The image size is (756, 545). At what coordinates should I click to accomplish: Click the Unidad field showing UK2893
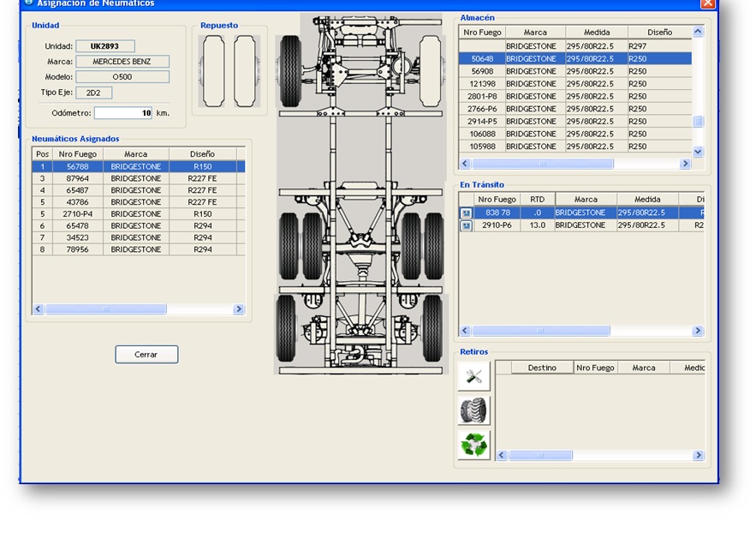click(x=105, y=46)
